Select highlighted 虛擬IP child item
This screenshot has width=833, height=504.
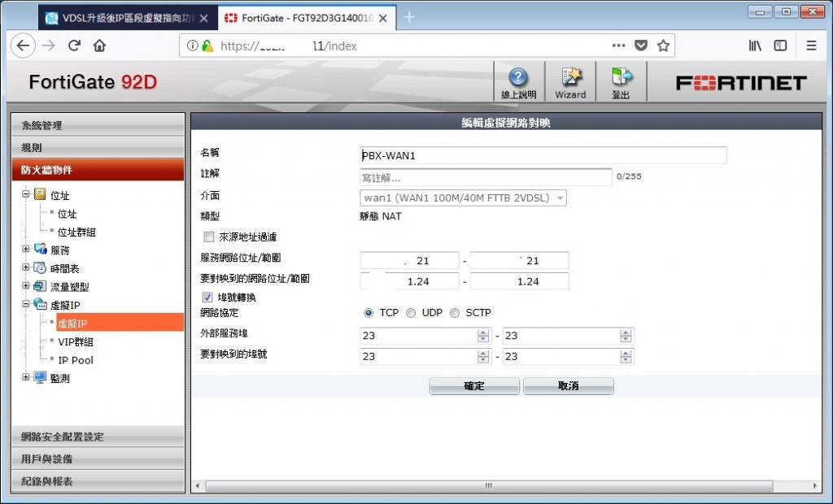120,323
